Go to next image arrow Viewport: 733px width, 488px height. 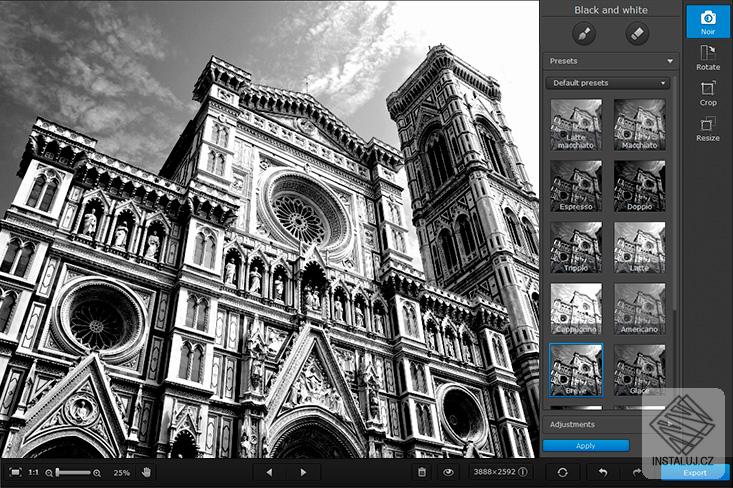[x=303, y=472]
